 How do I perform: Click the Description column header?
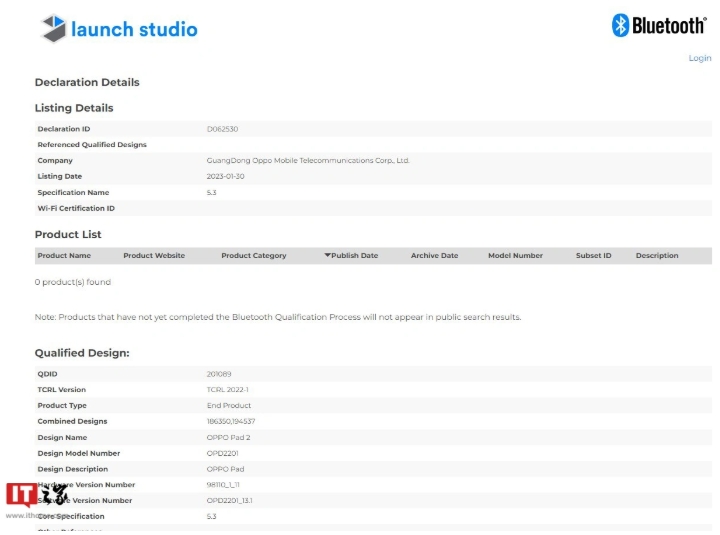click(x=657, y=256)
